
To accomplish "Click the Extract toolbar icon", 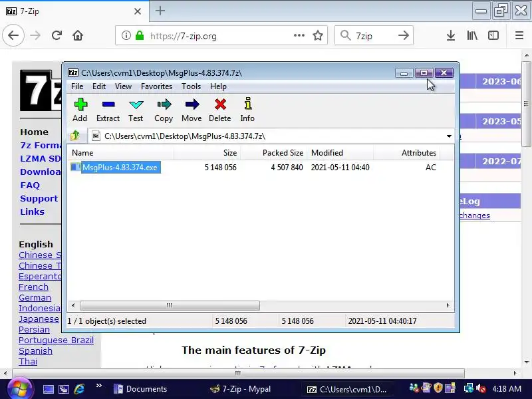I will (x=108, y=110).
